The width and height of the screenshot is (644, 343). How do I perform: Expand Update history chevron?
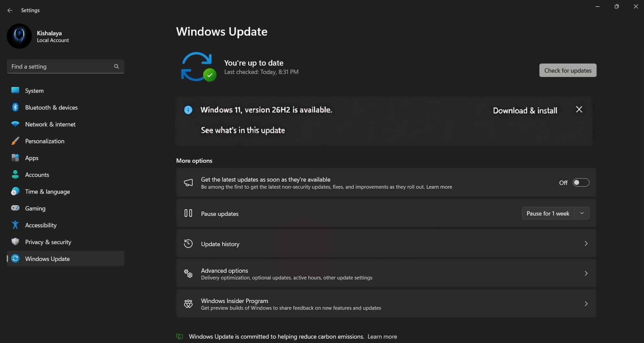coord(586,243)
